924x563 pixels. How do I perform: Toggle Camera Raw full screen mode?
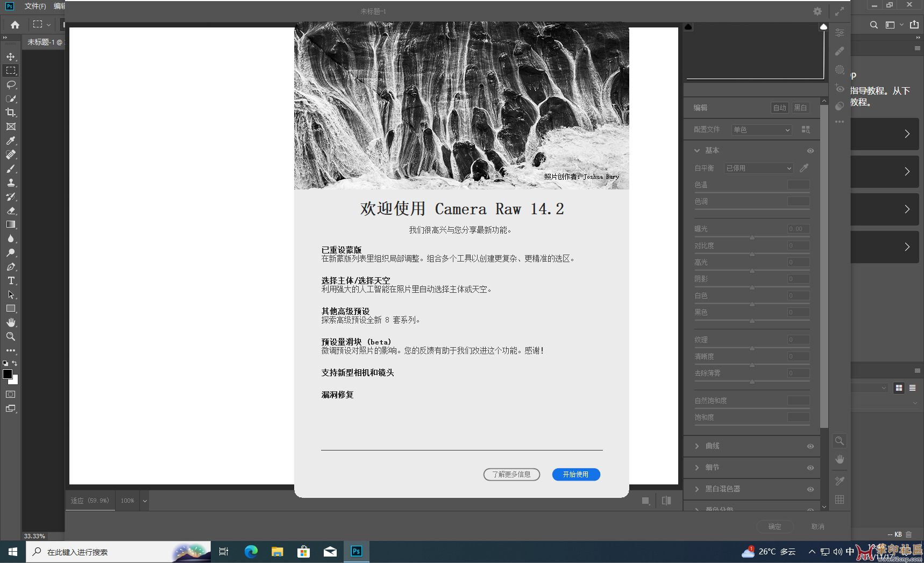click(840, 11)
